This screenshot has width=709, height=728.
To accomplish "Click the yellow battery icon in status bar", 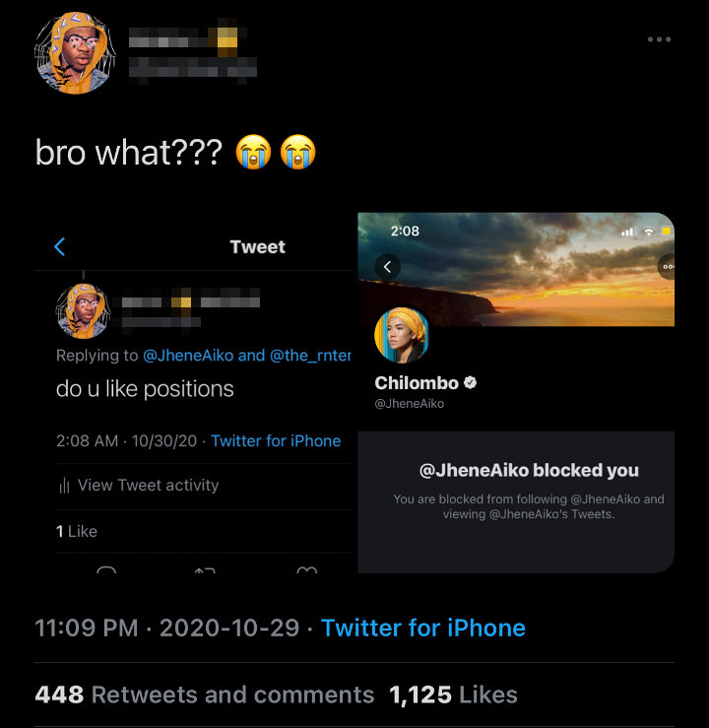I will click(x=667, y=231).
